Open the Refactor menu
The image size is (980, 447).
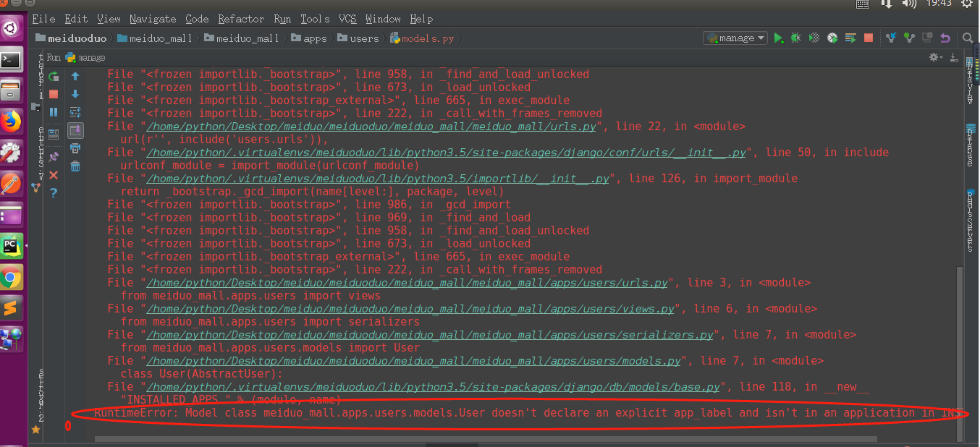coord(241,19)
